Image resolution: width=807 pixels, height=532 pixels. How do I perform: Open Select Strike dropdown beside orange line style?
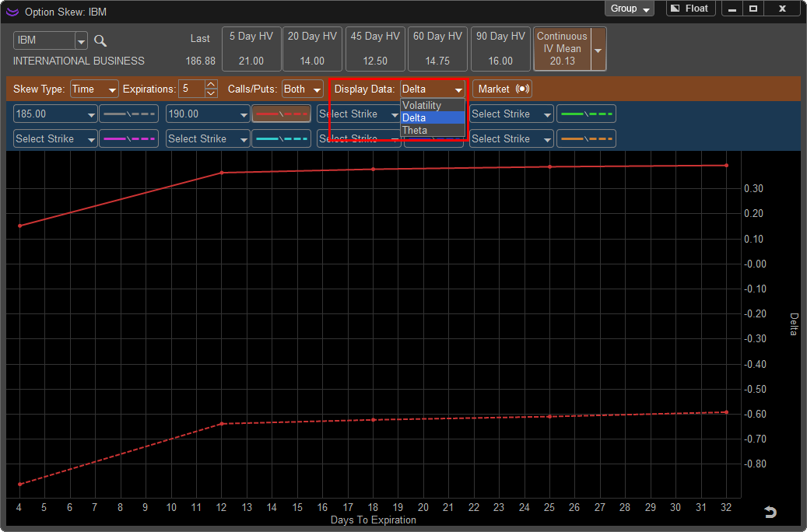coord(511,138)
